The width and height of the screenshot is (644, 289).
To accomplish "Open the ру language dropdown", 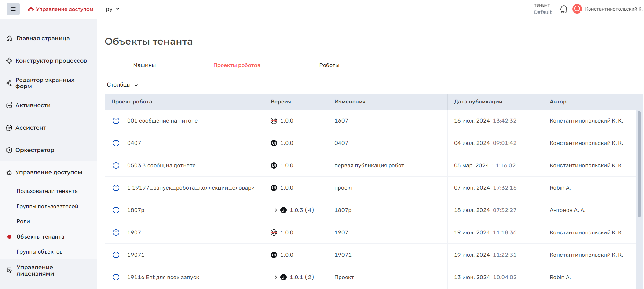I will 113,9.
